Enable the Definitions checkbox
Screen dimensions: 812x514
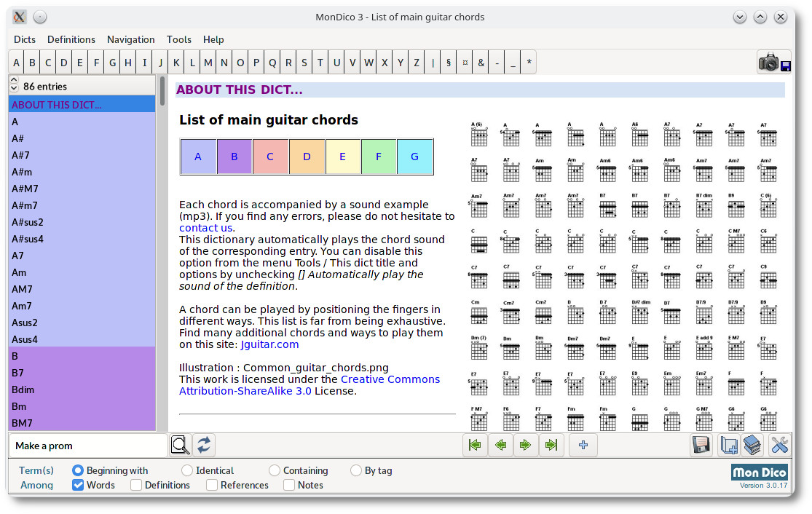point(136,485)
